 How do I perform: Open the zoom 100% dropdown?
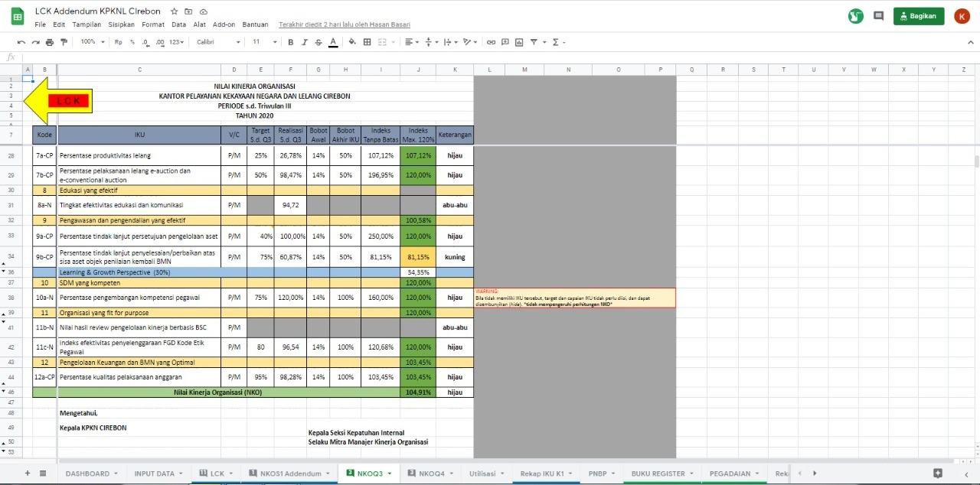click(92, 42)
